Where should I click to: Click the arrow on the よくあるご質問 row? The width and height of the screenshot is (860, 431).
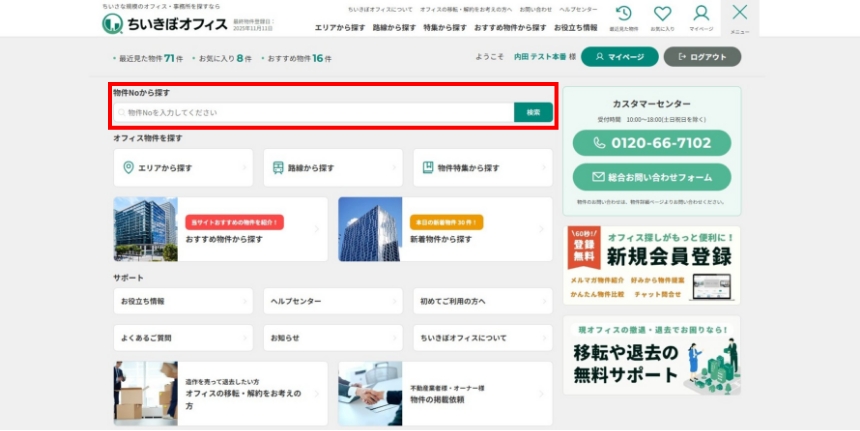click(x=243, y=338)
